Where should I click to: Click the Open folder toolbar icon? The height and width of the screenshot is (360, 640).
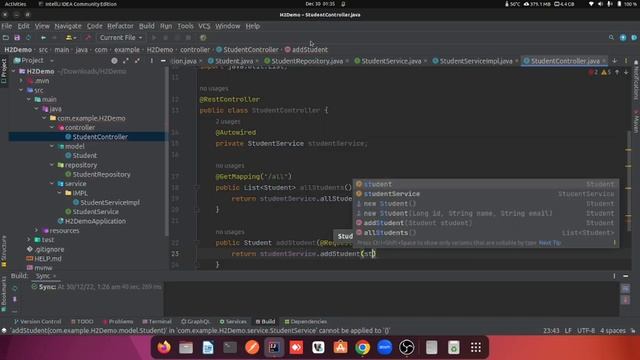6,38
